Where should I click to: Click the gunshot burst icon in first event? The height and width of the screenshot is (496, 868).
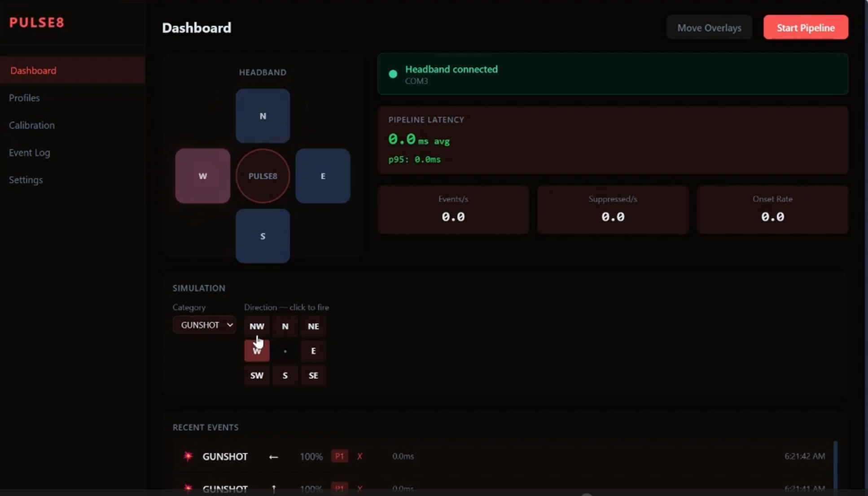(188, 456)
